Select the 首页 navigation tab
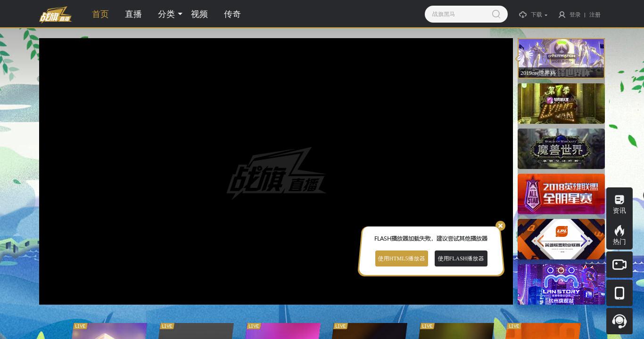The width and height of the screenshot is (644, 339). (x=100, y=14)
